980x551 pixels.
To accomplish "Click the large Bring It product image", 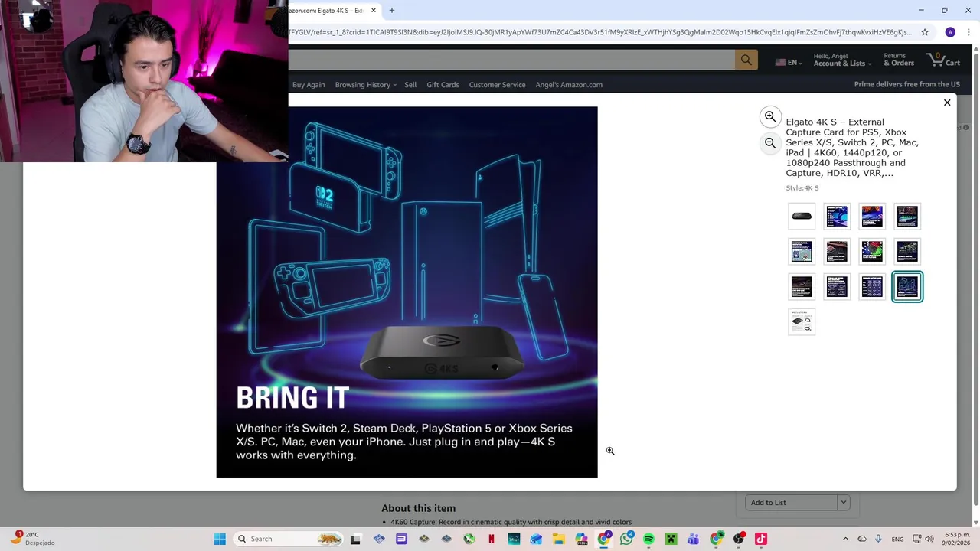I will pos(407,292).
